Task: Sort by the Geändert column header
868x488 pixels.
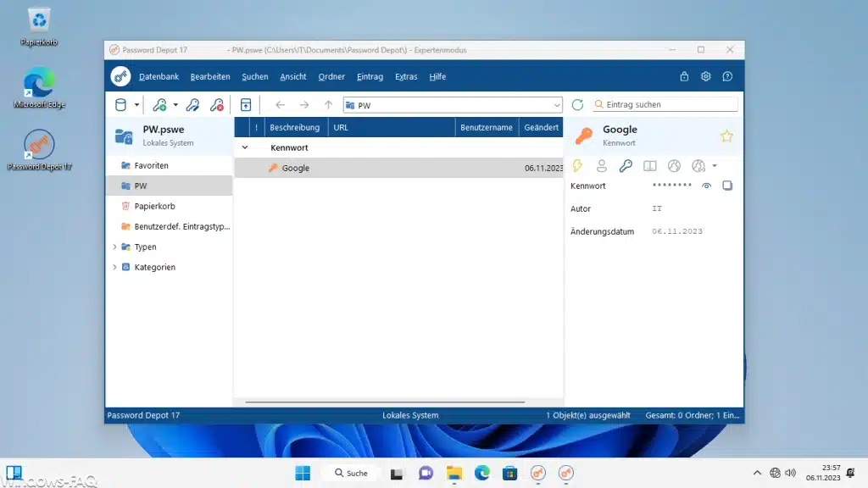Action: (x=541, y=127)
